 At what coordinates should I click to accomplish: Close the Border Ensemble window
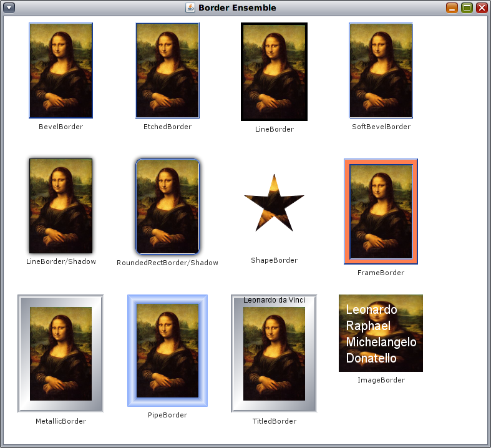click(482, 7)
